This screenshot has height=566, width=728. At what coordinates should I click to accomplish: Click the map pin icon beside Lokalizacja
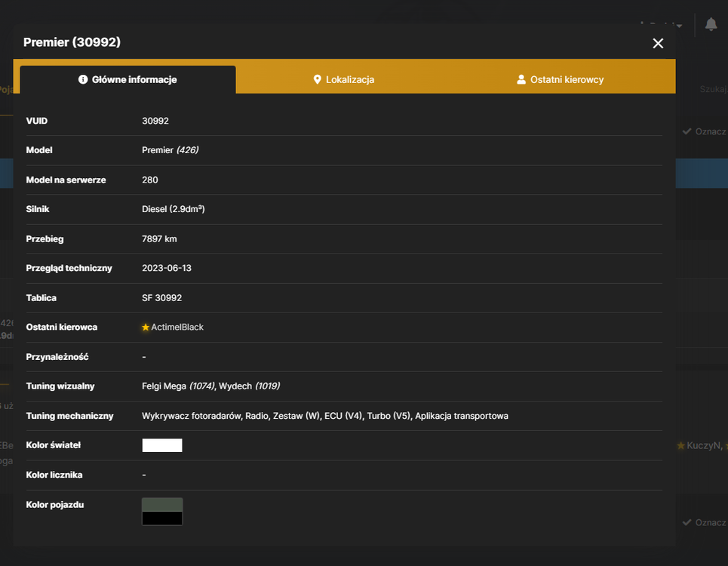tap(317, 79)
